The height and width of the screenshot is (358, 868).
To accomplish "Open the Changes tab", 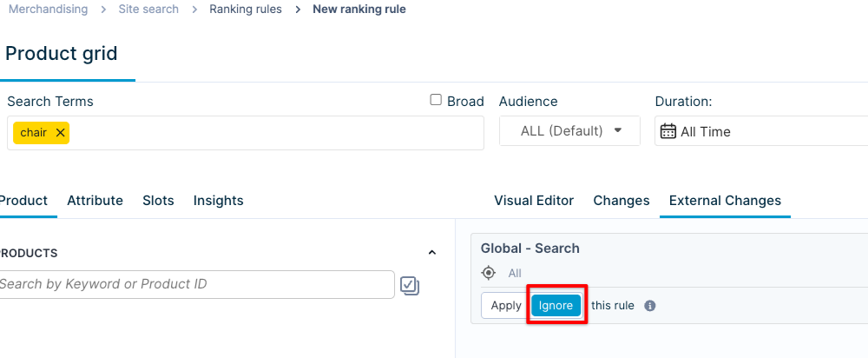I will 621,201.
